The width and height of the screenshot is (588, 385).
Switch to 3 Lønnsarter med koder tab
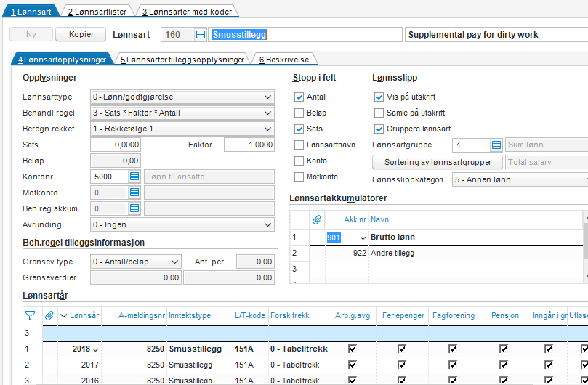187,12
